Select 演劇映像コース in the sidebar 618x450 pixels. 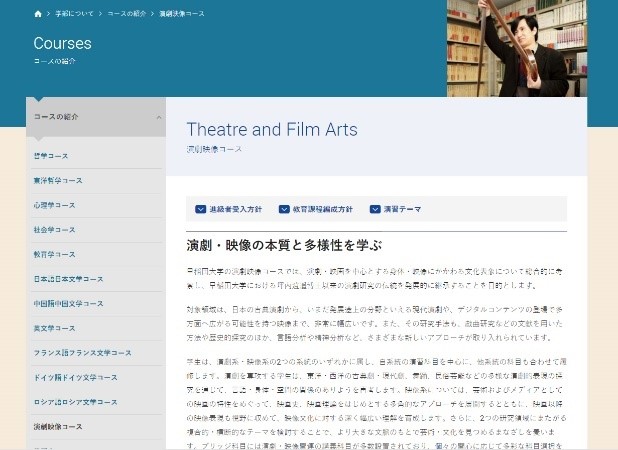click(x=58, y=427)
